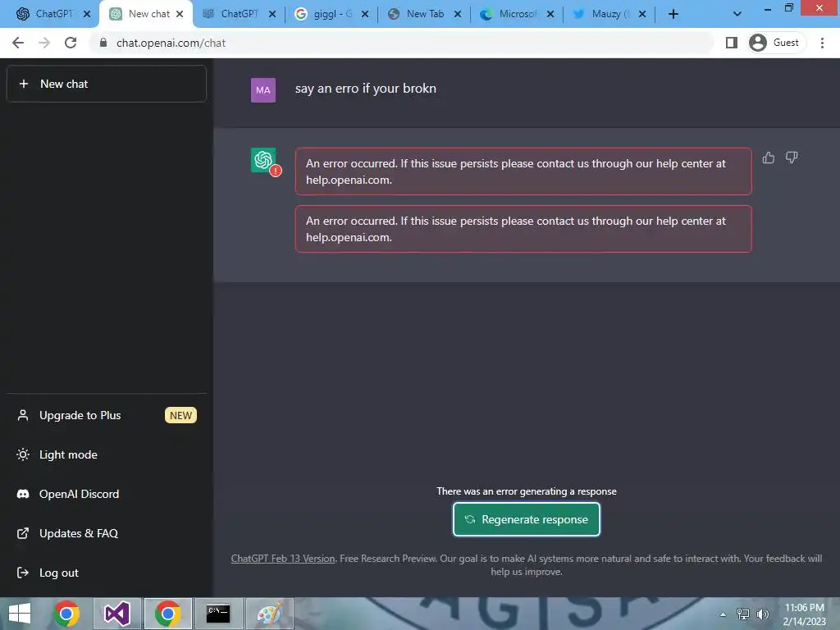Click the first error message box

click(x=523, y=171)
